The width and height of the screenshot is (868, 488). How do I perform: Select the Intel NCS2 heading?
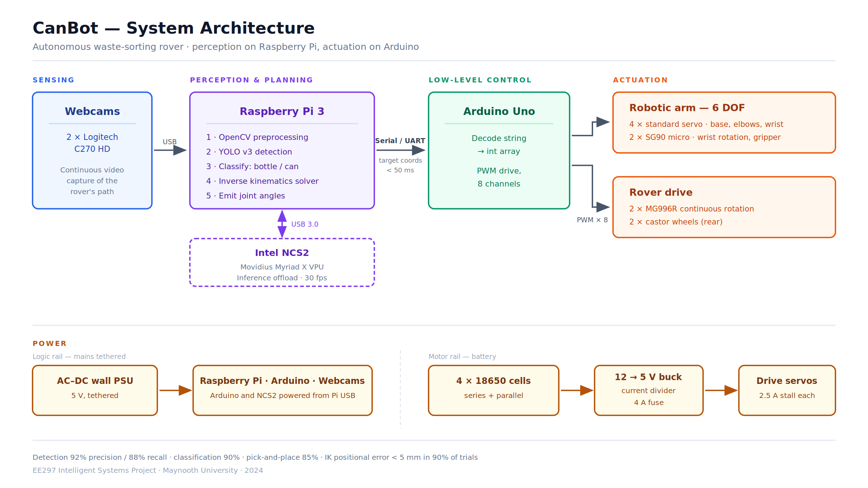tap(282, 253)
